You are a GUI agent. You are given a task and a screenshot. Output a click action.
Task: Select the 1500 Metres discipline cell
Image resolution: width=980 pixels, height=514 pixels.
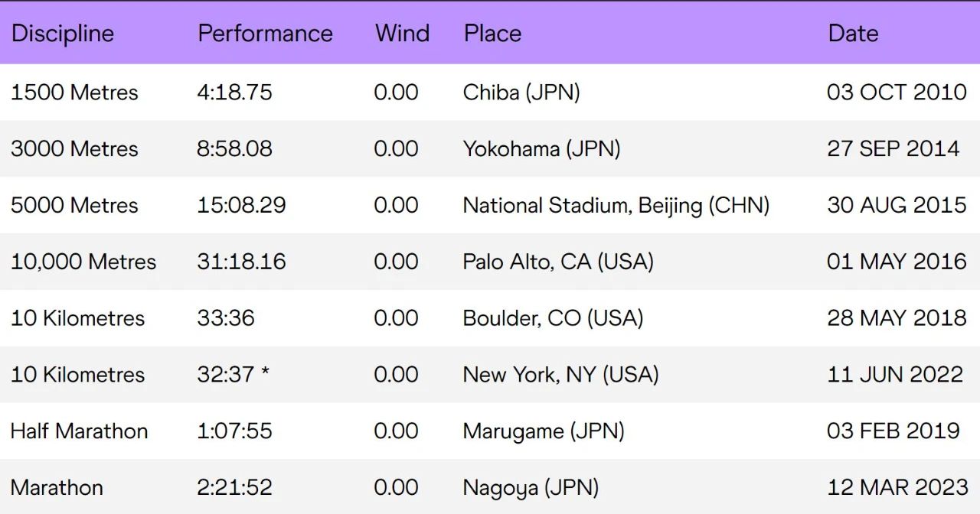(74, 93)
